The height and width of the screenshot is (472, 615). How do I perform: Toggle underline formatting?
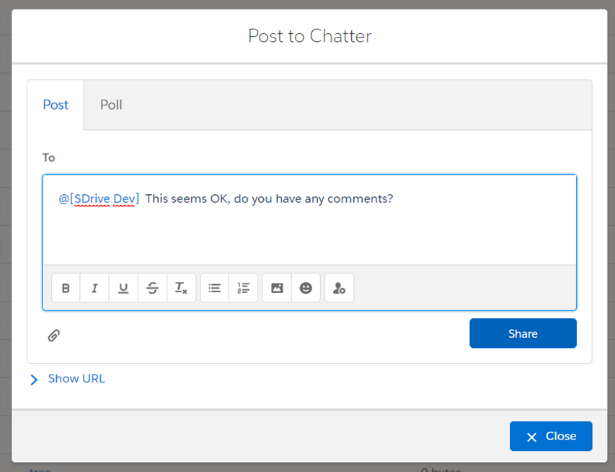[124, 288]
